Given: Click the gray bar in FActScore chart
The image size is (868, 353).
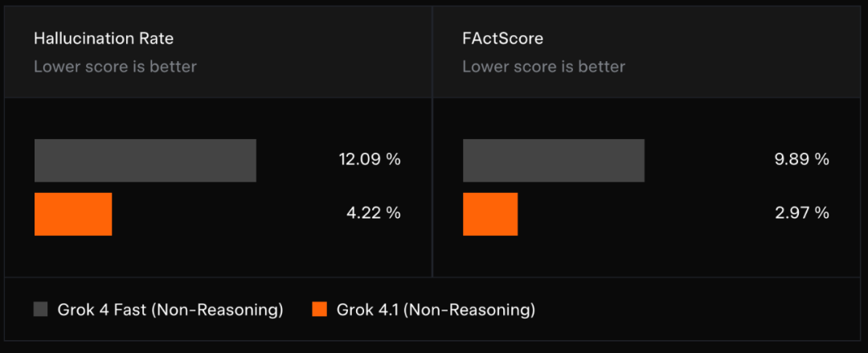Looking at the screenshot, I should pyautogui.click(x=554, y=161).
